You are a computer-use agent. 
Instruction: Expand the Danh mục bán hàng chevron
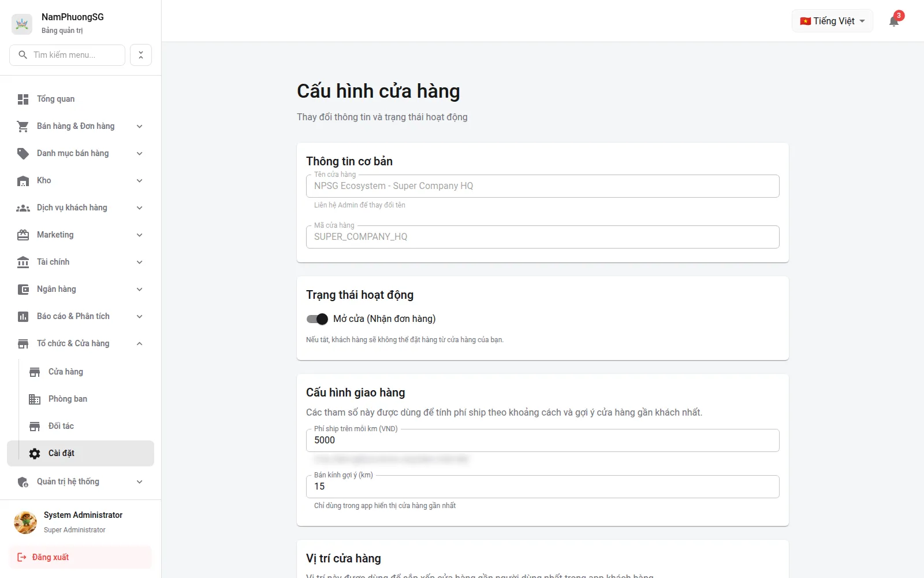[x=139, y=154]
